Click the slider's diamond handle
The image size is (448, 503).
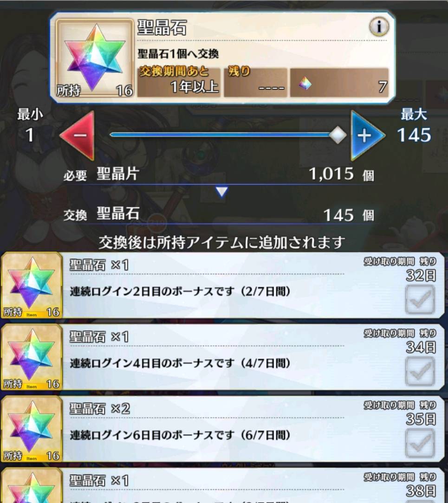click(x=338, y=135)
